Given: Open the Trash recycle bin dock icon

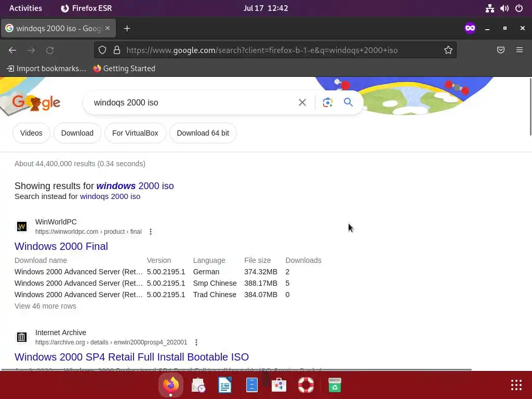Looking at the screenshot, I should pyautogui.click(x=335, y=385).
